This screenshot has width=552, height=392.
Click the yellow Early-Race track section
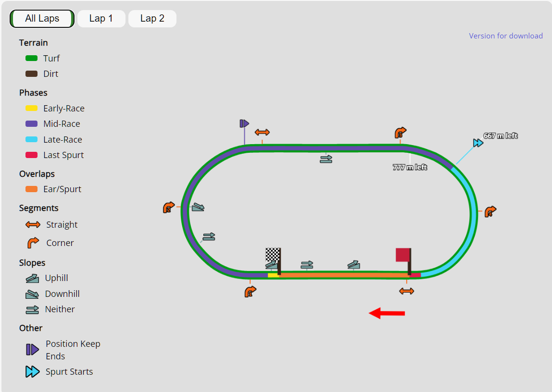pos(273,275)
